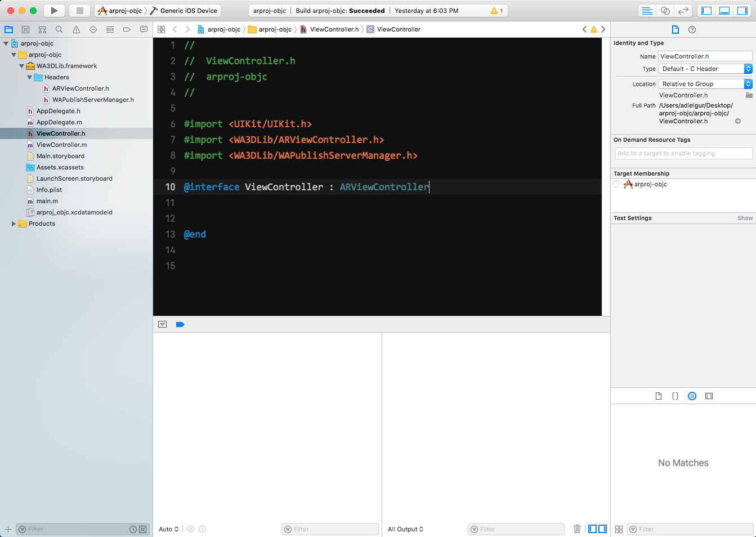This screenshot has height=537, width=756.
Task: Show the File inspector tab
Action: click(676, 29)
